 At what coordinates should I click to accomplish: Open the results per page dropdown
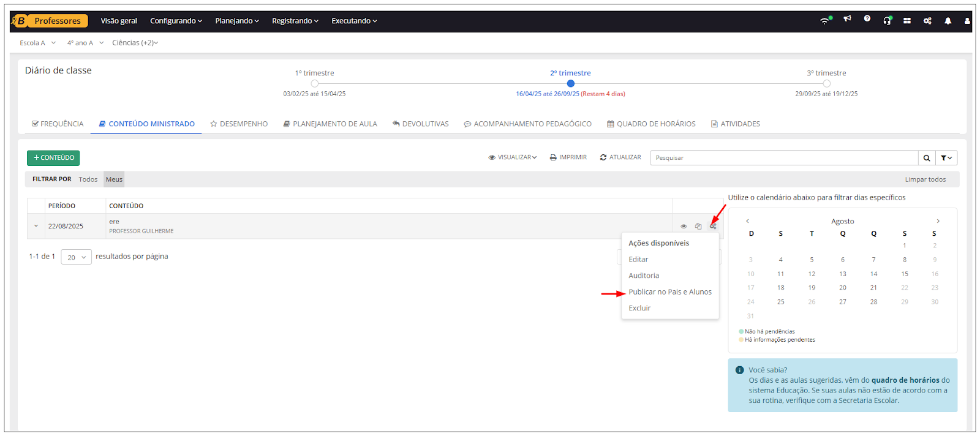click(x=77, y=257)
